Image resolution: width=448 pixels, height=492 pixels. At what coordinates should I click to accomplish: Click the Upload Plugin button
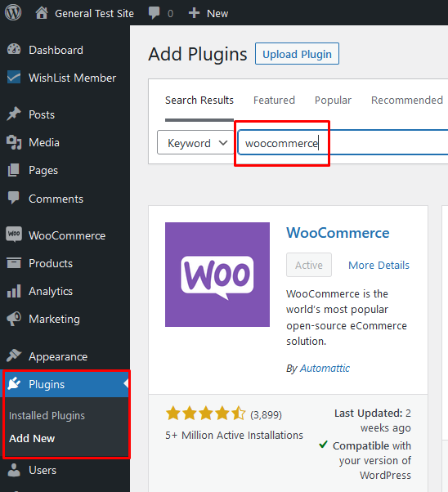click(297, 54)
